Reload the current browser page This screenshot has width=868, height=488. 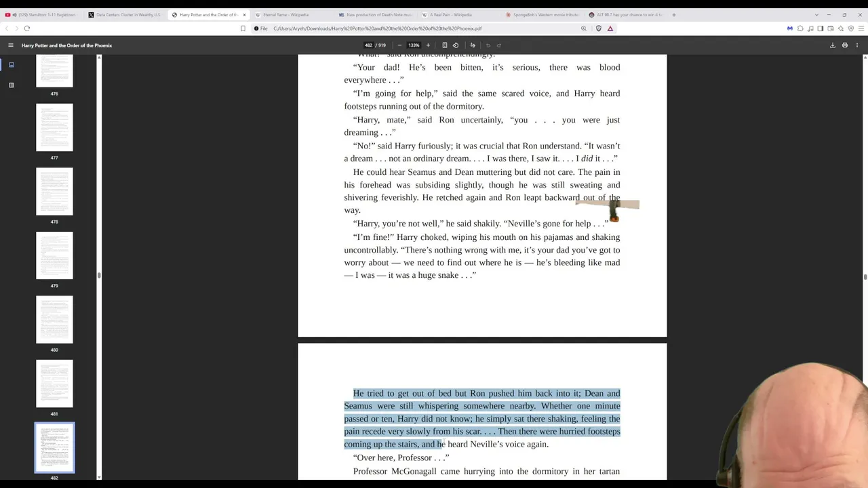(27, 28)
